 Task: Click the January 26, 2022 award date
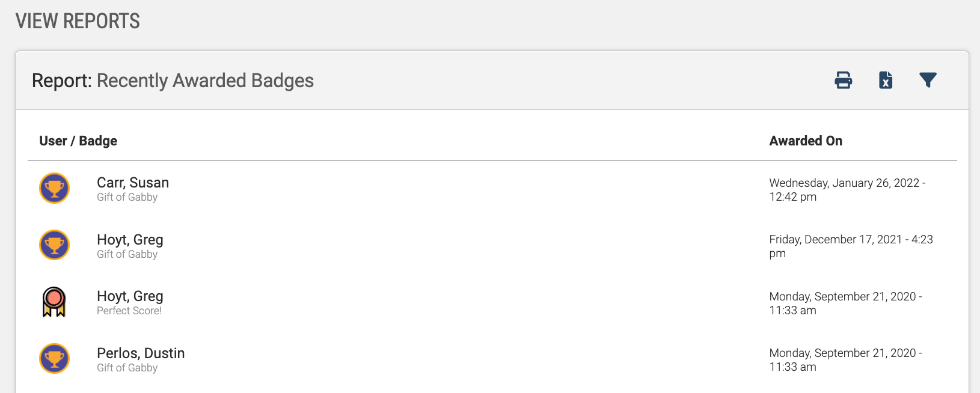pos(847,190)
